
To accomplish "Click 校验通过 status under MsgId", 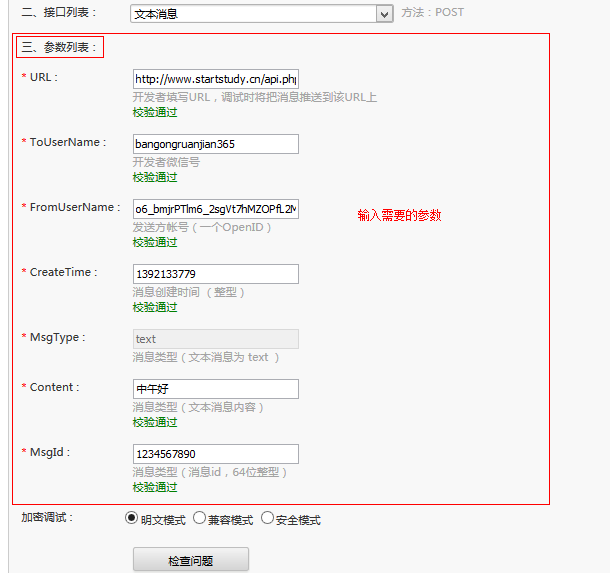I will 155,487.
